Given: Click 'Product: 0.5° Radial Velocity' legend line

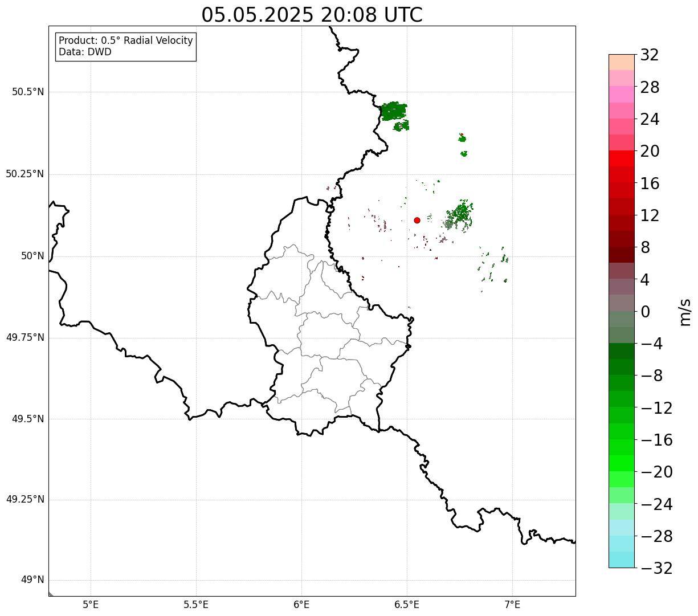Looking at the screenshot, I should [126, 41].
